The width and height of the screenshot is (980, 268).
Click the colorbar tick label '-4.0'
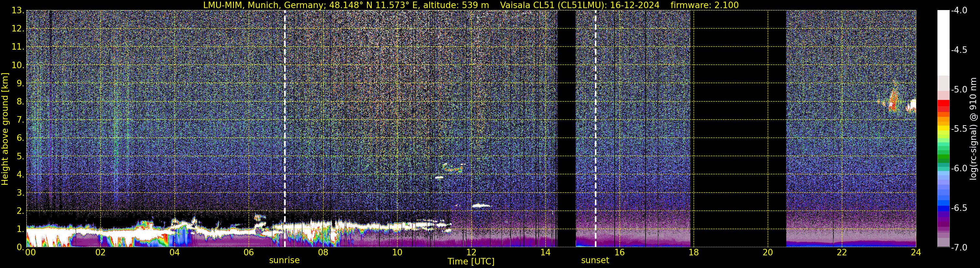point(959,11)
